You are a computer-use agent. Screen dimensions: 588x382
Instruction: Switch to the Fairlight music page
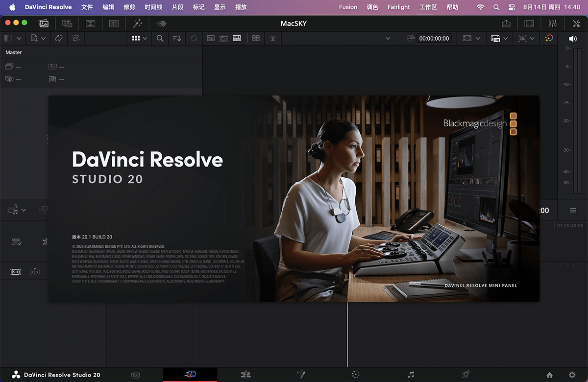coord(411,375)
